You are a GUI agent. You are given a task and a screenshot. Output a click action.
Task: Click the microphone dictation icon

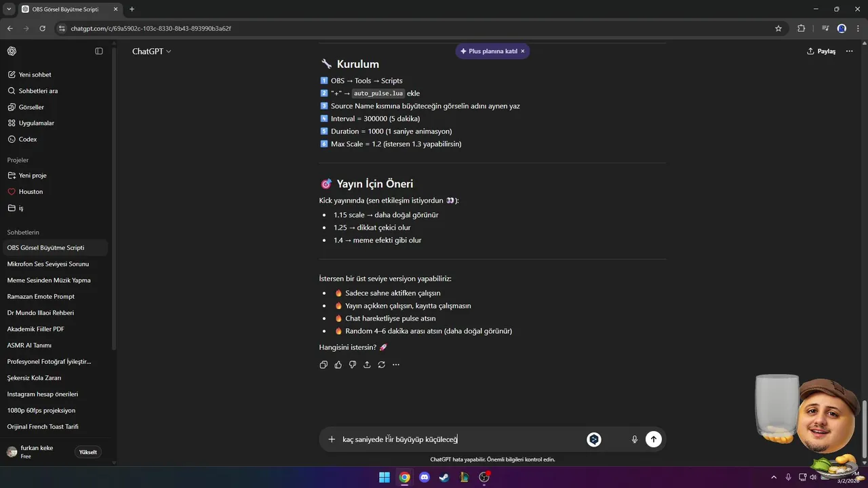635,439
